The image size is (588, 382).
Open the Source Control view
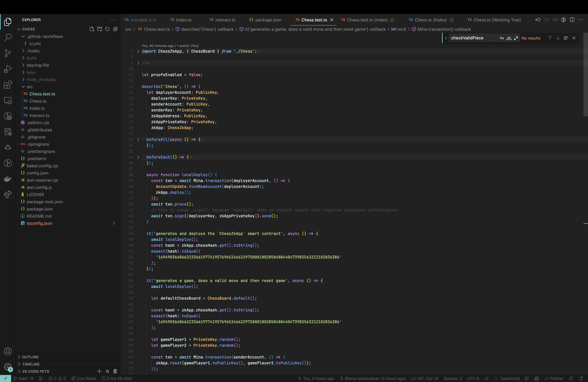point(8,53)
